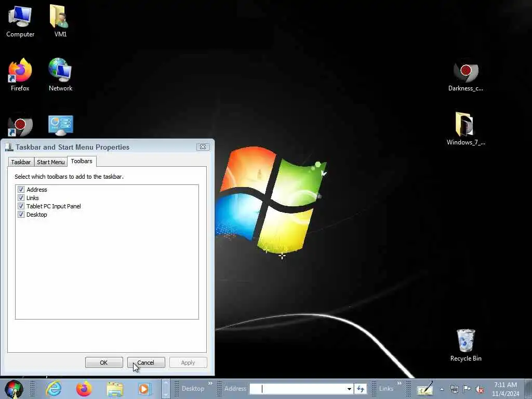Click the Go/refresh button on Address toolbar
Viewport: 532px width, 399px height.
(361, 389)
